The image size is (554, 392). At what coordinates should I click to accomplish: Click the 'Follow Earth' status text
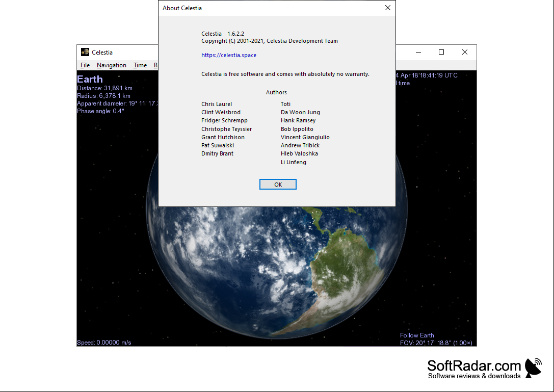tap(417, 335)
